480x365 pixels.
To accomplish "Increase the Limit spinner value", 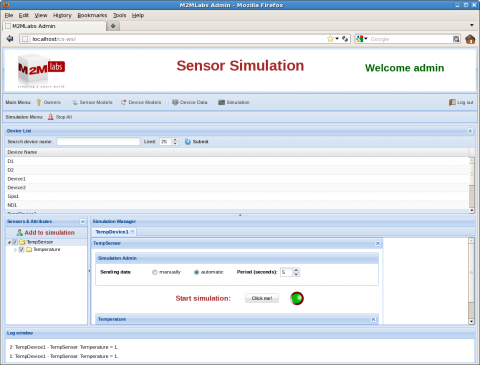I will coord(175,140).
